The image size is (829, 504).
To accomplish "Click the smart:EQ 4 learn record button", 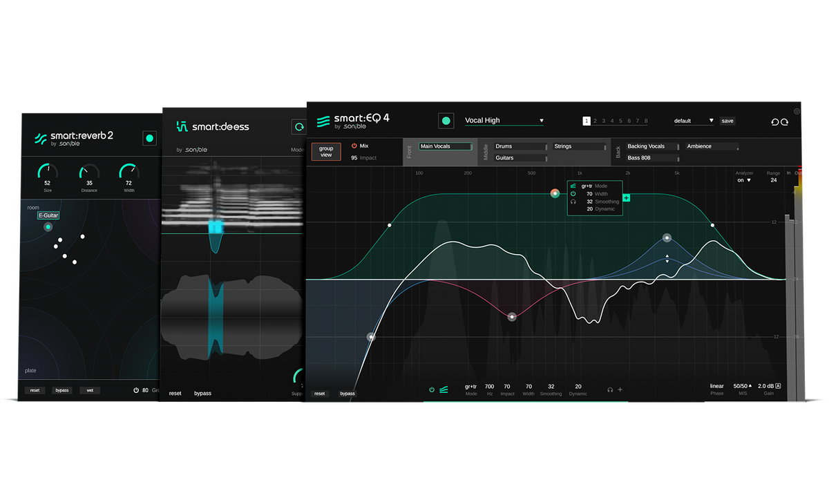I will 446,121.
